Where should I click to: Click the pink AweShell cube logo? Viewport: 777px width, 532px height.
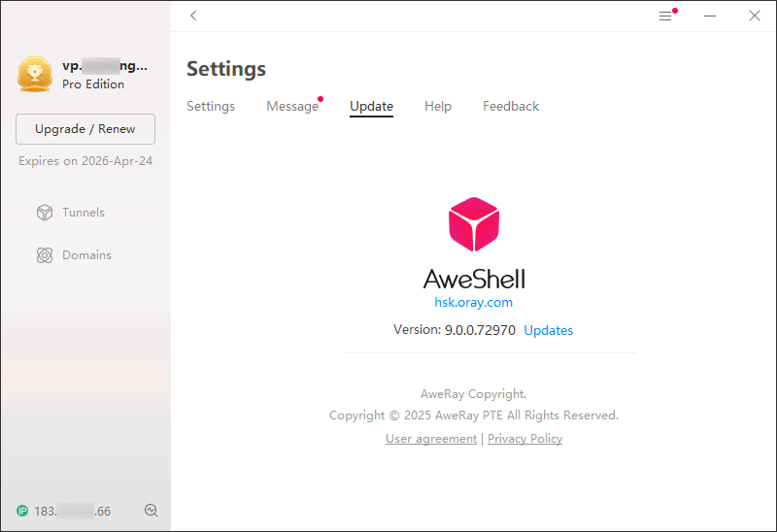[474, 224]
